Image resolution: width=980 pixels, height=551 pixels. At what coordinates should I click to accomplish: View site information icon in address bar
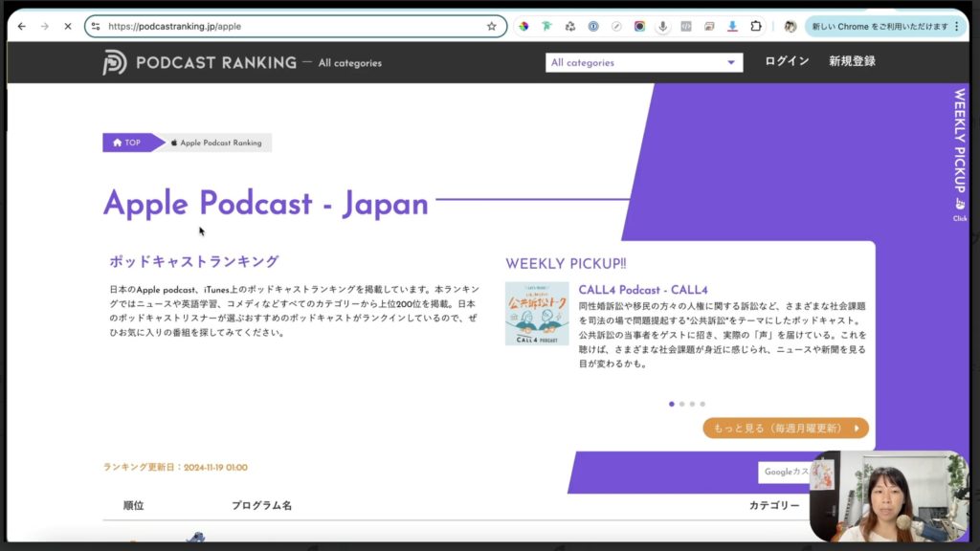tap(95, 27)
